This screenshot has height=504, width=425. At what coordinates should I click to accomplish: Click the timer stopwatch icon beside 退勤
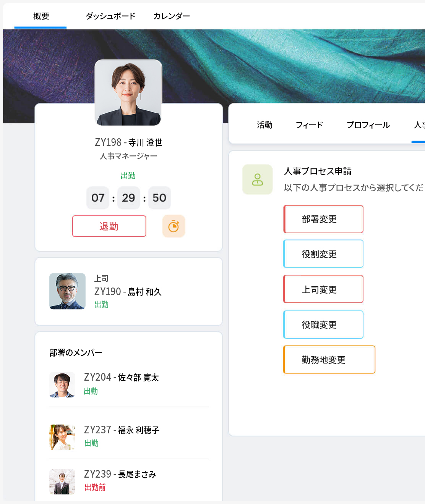pyautogui.click(x=174, y=226)
